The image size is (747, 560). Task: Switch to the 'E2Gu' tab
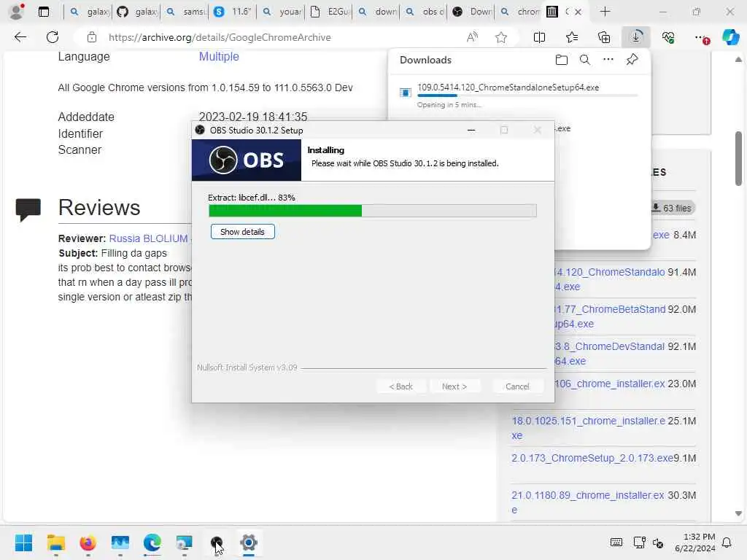point(330,12)
